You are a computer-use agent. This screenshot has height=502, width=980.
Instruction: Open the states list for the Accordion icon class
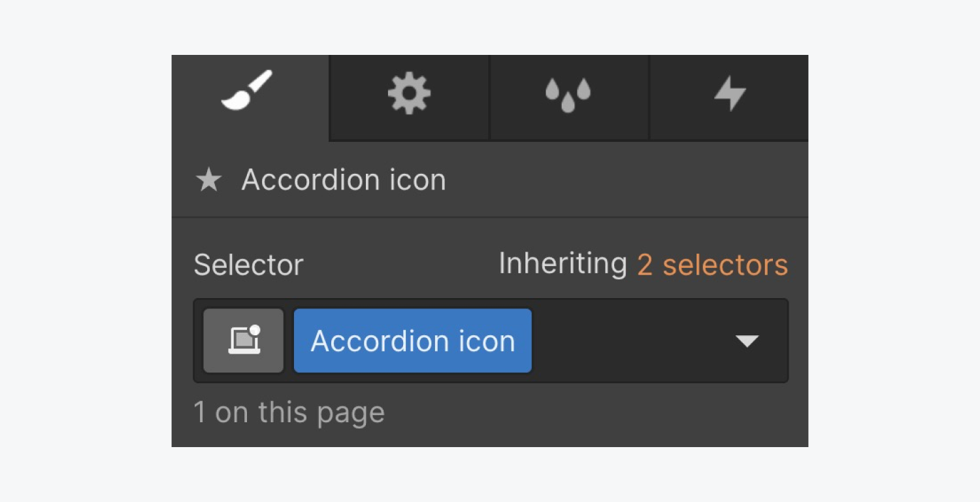point(747,340)
